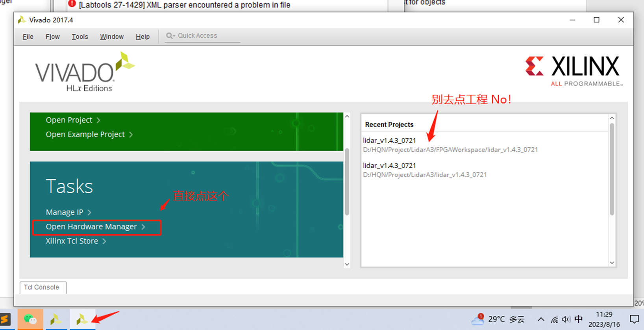Viewport: 644px width, 330px height.
Task: Click the Open Example Project link
Action: pyautogui.click(x=85, y=134)
